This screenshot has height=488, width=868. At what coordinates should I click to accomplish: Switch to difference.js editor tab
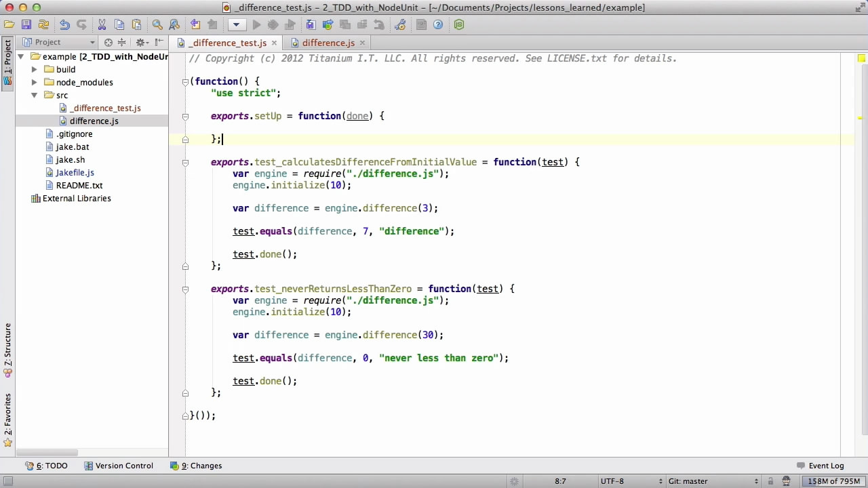[328, 43]
